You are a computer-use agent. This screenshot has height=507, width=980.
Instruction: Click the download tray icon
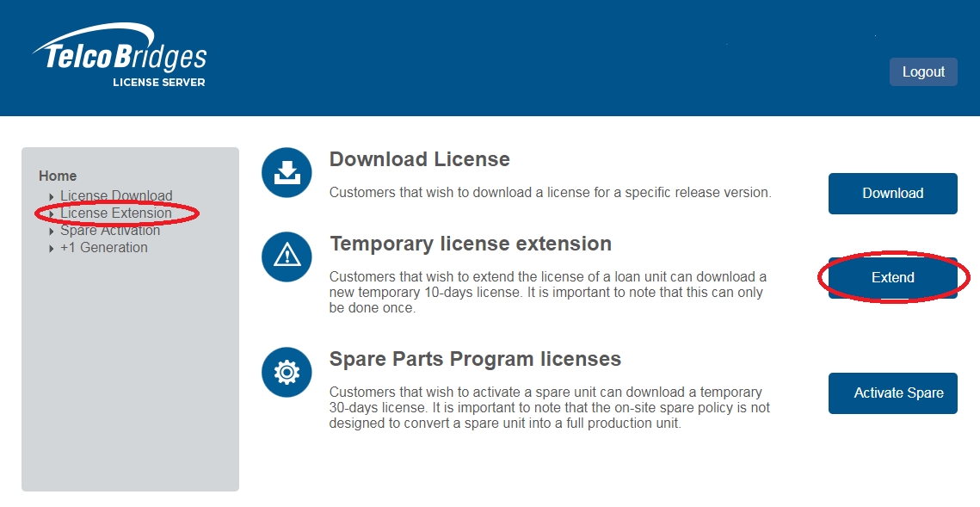click(286, 172)
